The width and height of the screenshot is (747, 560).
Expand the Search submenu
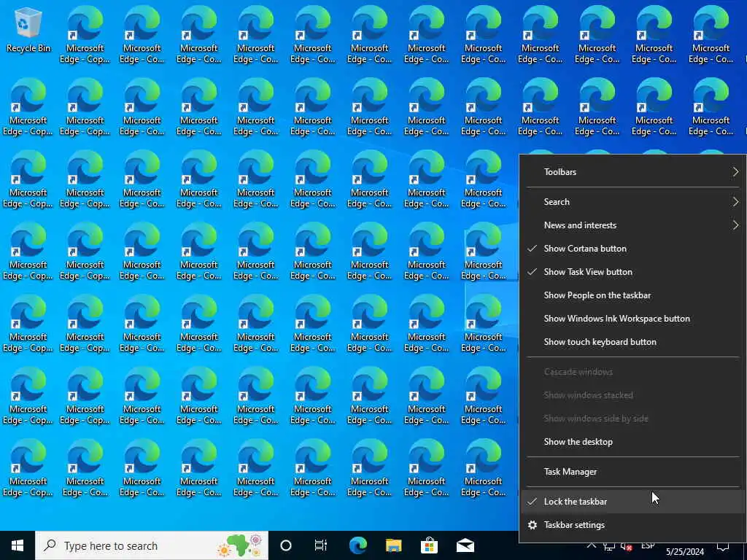click(632, 202)
